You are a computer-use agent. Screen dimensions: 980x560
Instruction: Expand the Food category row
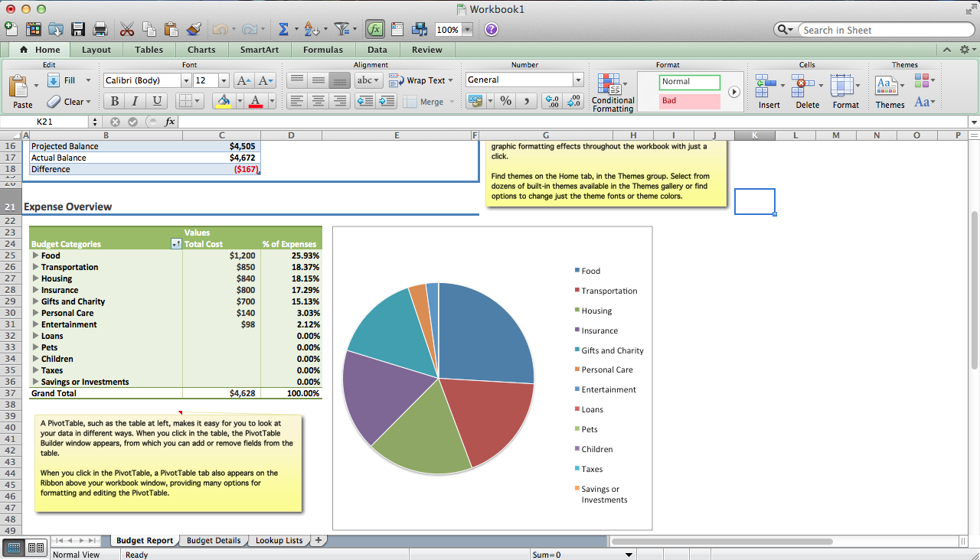(35, 256)
